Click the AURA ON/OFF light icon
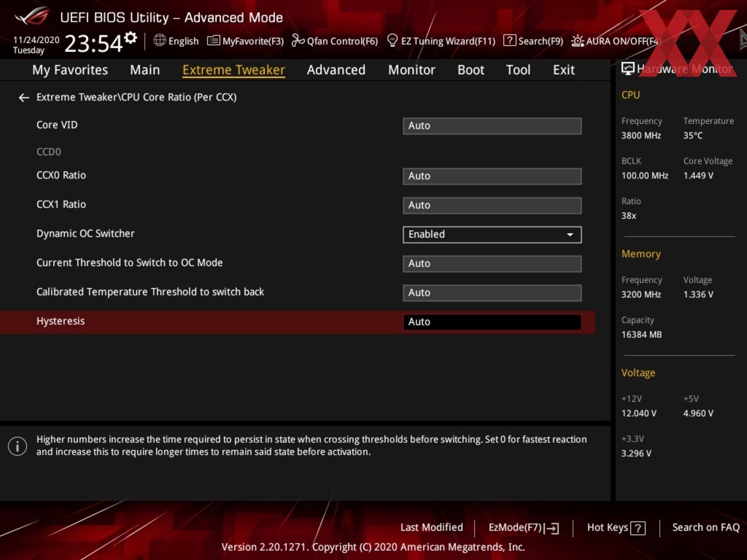The width and height of the screenshot is (747, 560). click(x=577, y=41)
